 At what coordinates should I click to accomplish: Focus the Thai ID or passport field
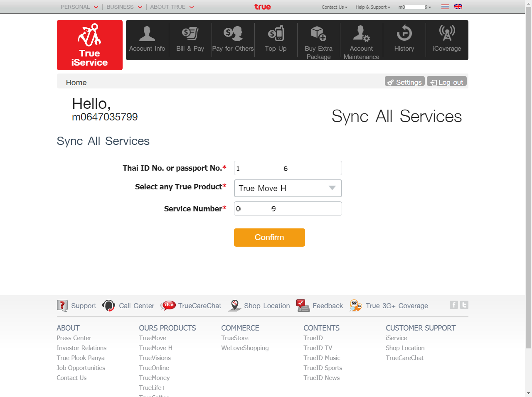[288, 168]
